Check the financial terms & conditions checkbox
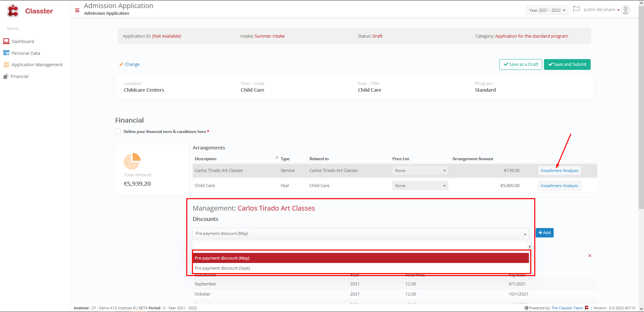The width and height of the screenshot is (644, 312). pos(118,132)
